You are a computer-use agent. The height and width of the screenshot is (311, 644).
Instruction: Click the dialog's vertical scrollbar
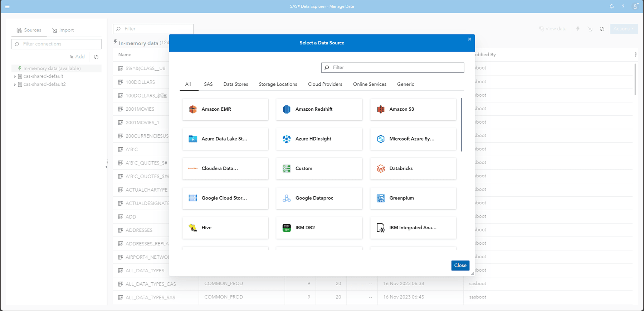coord(462,125)
